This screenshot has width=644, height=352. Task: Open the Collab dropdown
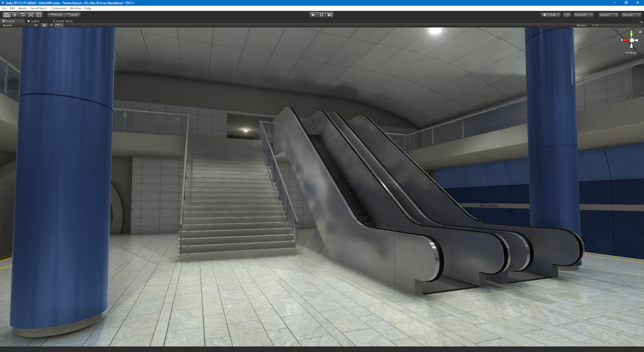coord(551,15)
